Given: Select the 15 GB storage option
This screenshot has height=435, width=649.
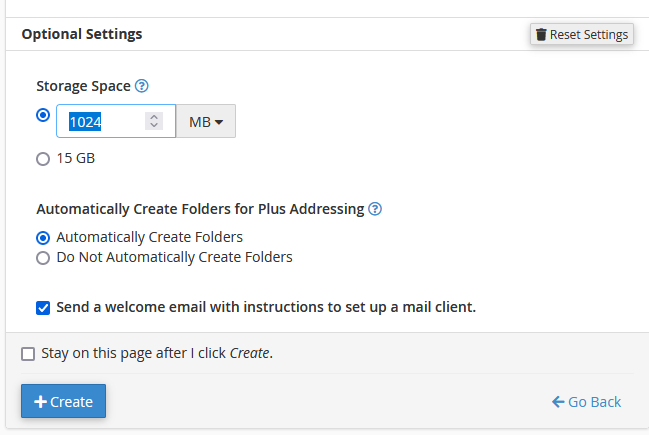Looking at the screenshot, I should tap(43, 158).
